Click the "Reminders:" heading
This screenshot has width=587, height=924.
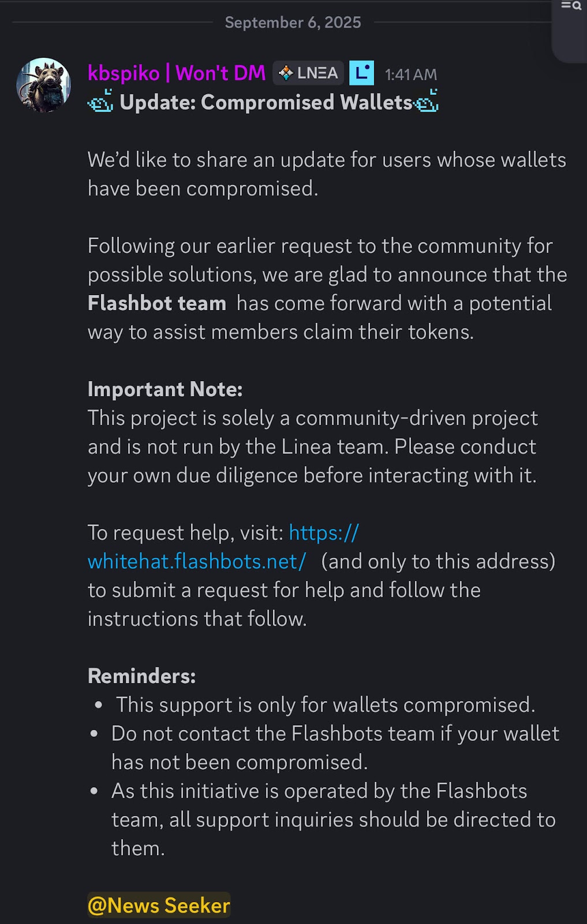[141, 676]
